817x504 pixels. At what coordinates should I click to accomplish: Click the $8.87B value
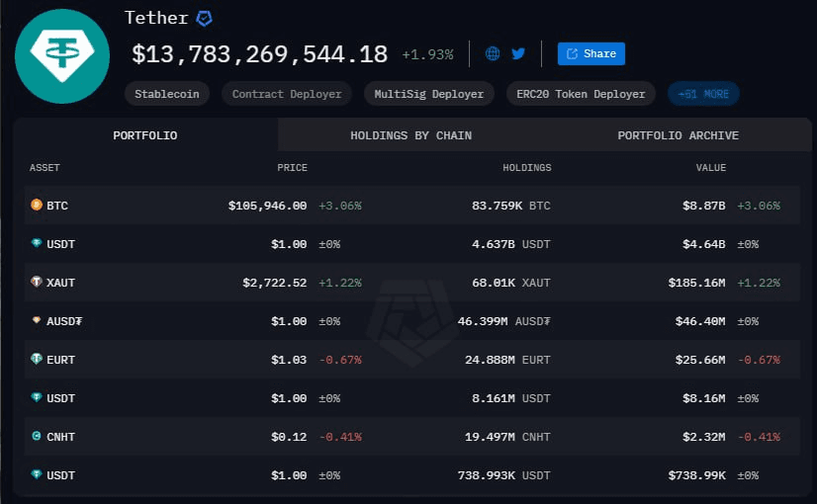click(704, 206)
